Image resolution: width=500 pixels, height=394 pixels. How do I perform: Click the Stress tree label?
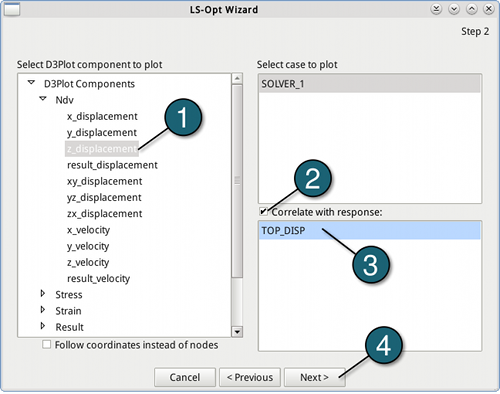[69, 295]
